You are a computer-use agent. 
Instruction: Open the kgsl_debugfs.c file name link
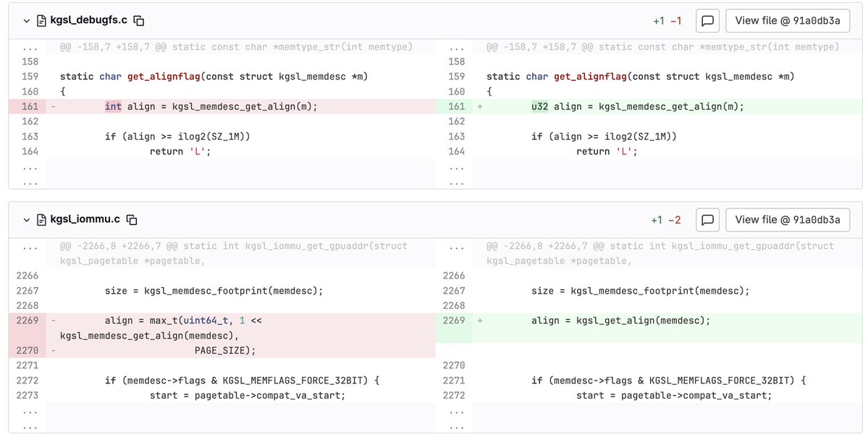[88, 20]
